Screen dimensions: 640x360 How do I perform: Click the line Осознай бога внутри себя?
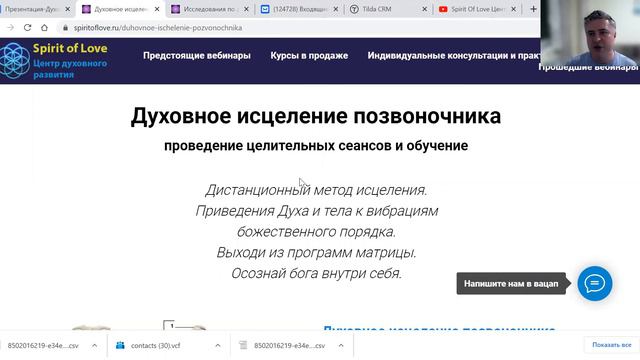[x=316, y=273]
